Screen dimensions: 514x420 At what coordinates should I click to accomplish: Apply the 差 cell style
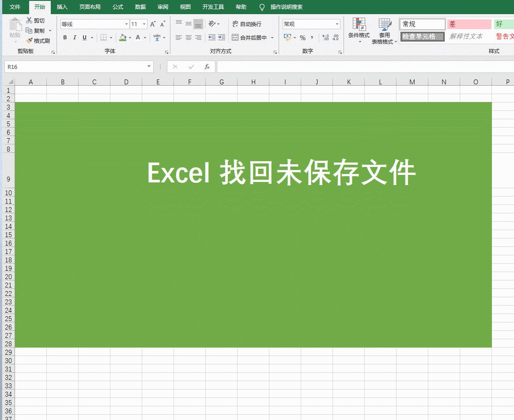point(469,24)
